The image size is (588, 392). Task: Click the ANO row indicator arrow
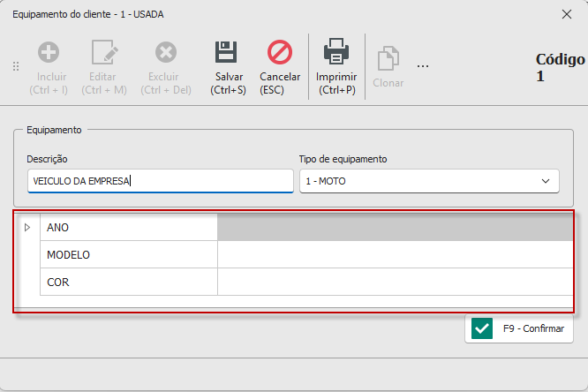click(x=27, y=227)
